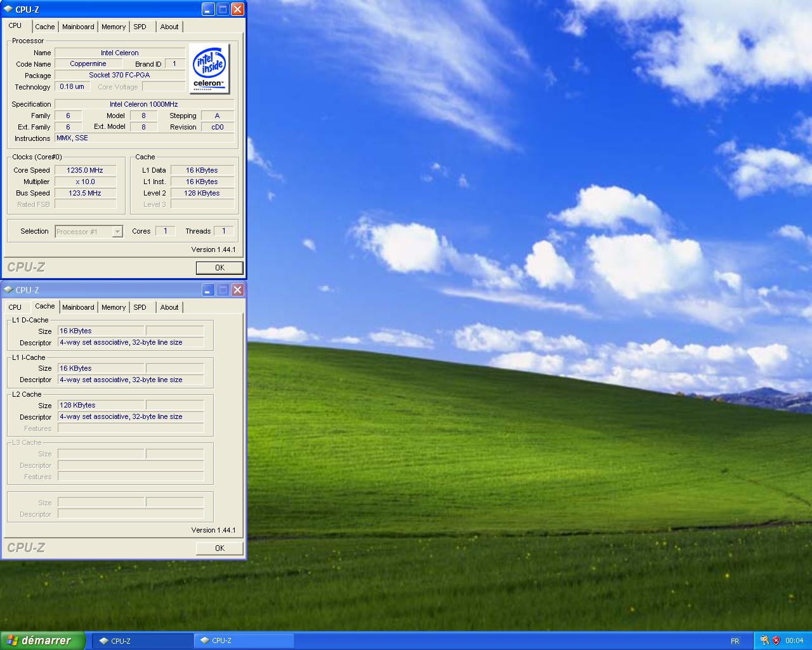This screenshot has height=650, width=812.
Task: Switch to Memory tab in top CPU-Z window
Action: click(x=114, y=27)
